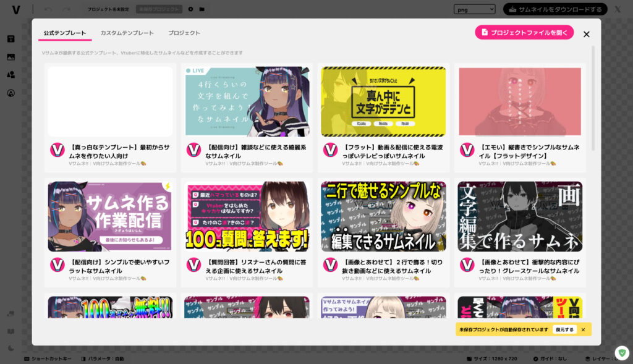Viewport: 633px width, 364px height.
Task: Click the green shield badge icon
Action: pyautogui.click(x=621, y=353)
